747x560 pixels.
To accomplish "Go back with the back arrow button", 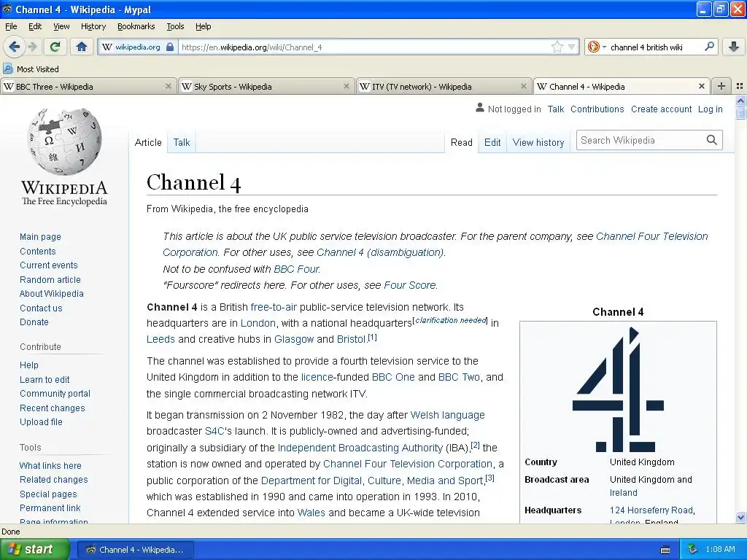I will (15, 47).
